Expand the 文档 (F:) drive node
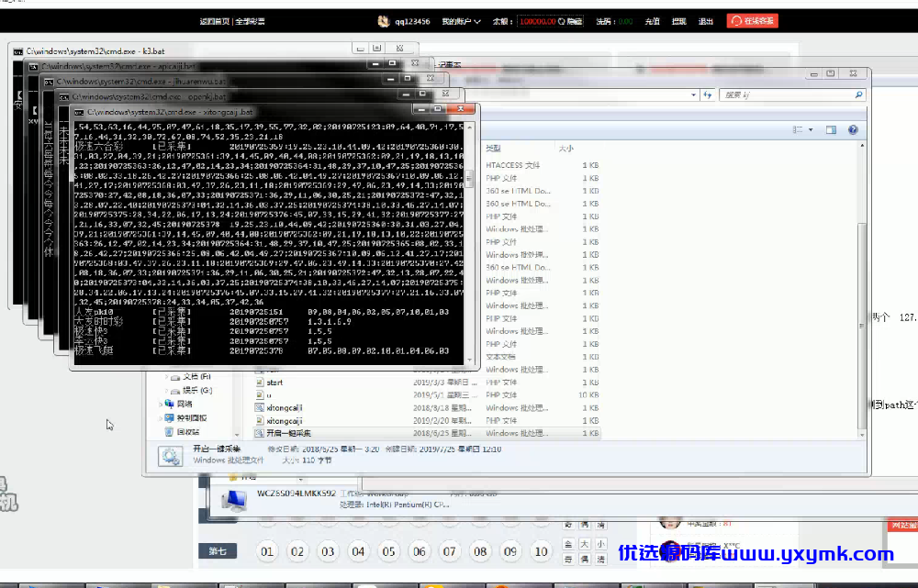 (x=166, y=377)
